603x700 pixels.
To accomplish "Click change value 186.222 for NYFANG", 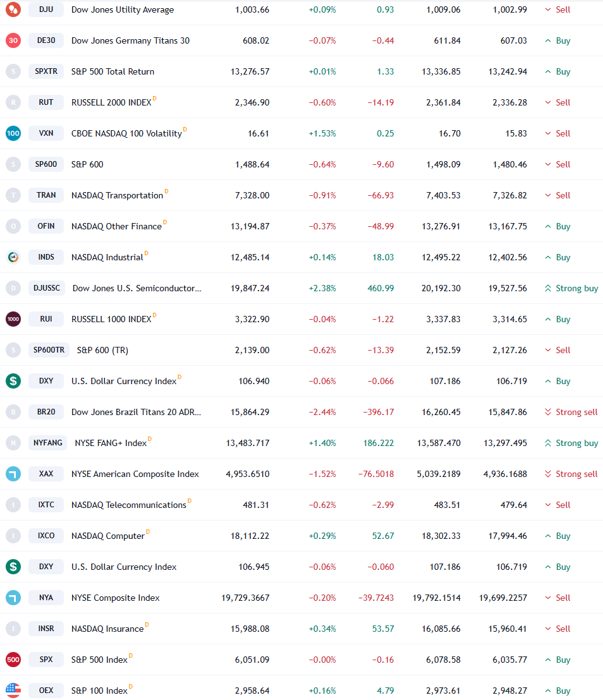I will 379,443.
